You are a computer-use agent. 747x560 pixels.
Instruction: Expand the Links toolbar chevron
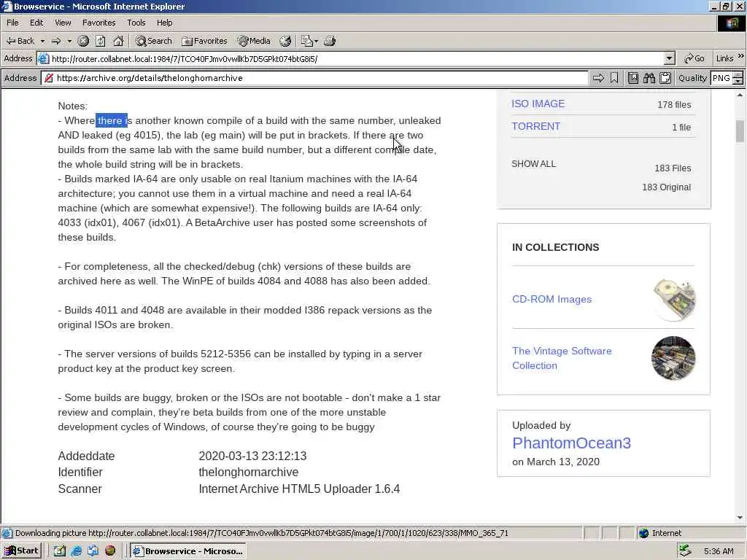click(741, 56)
